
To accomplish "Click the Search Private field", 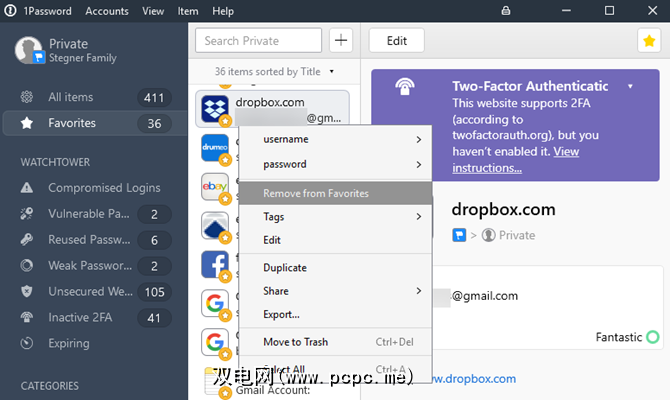I will [259, 41].
